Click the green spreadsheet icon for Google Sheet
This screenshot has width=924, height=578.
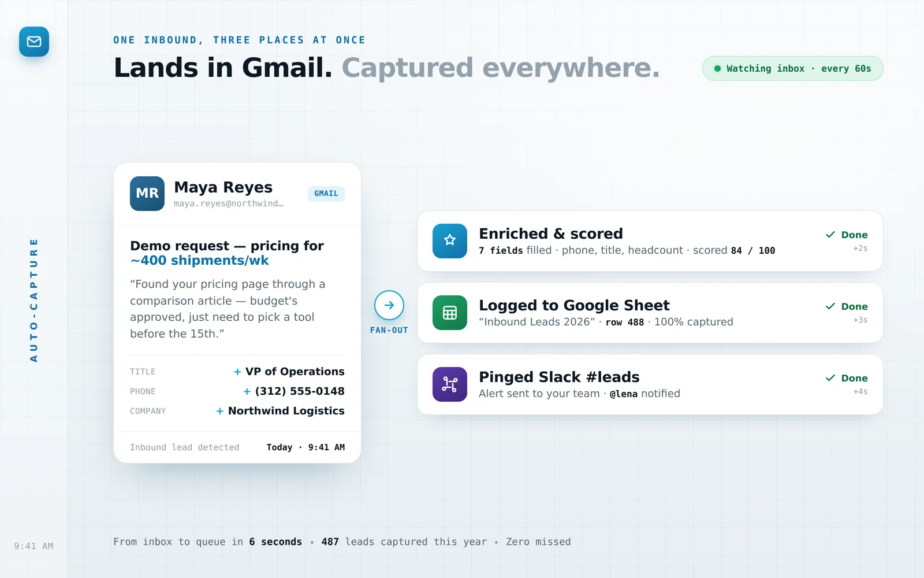tap(450, 313)
